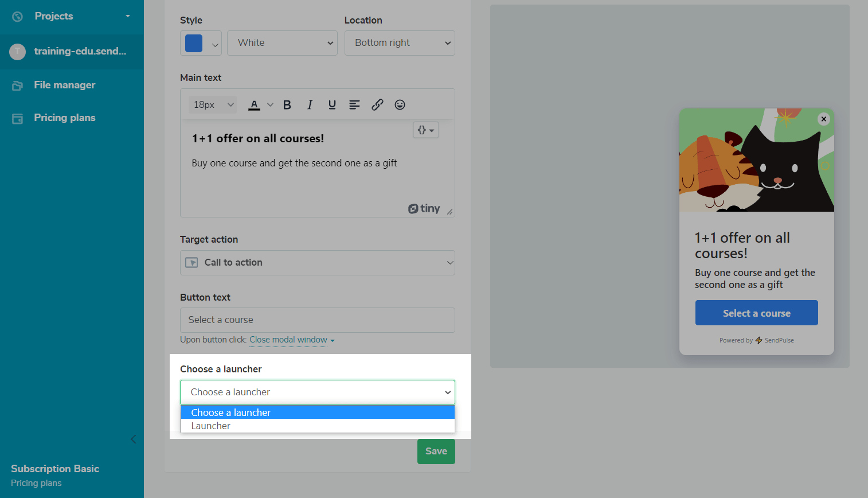The width and height of the screenshot is (868, 498).
Task: Click the '1+1 offer on all courses!' heading in editor
Action: (258, 138)
